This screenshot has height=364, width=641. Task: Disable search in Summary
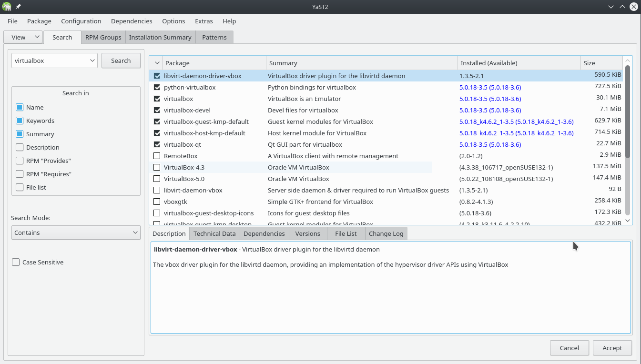click(20, 134)
